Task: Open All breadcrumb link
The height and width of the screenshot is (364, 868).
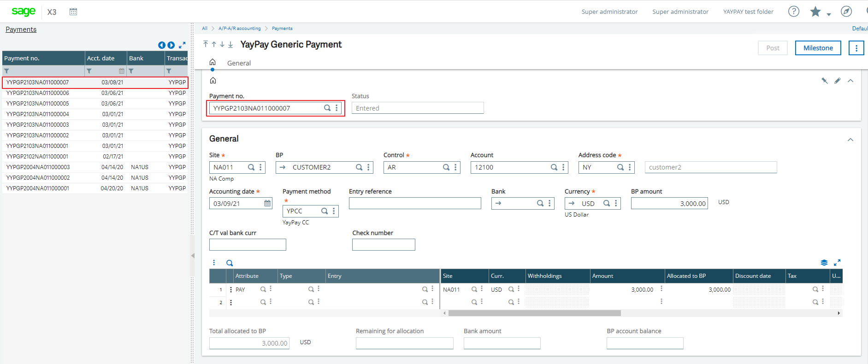Action: point(205,29)
